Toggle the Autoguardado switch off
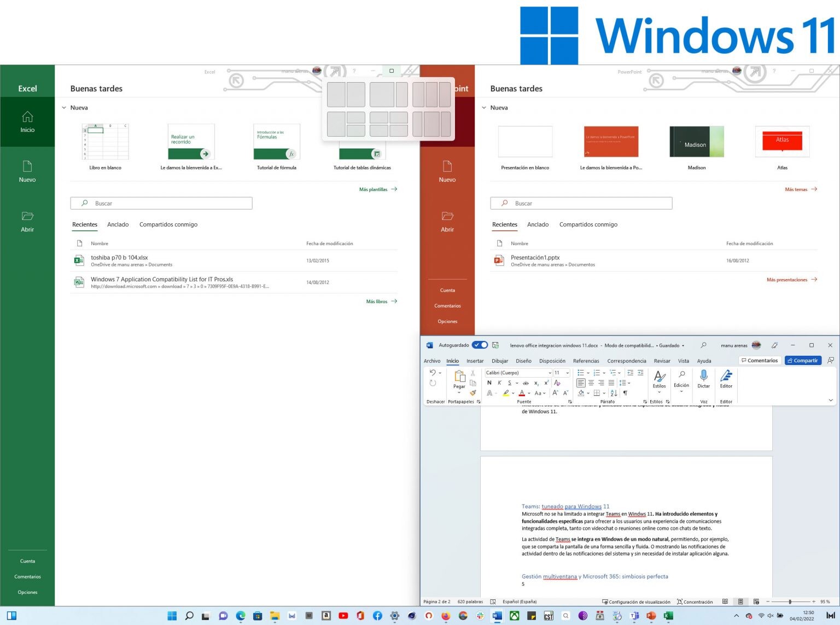Screen dimensions: 840x625 [x=480, y=345]
